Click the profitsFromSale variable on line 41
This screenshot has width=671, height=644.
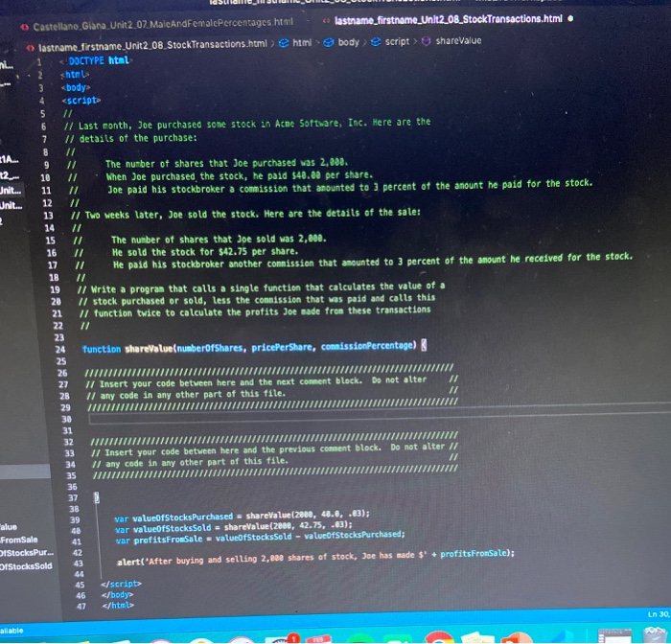(x=168, y=540)
